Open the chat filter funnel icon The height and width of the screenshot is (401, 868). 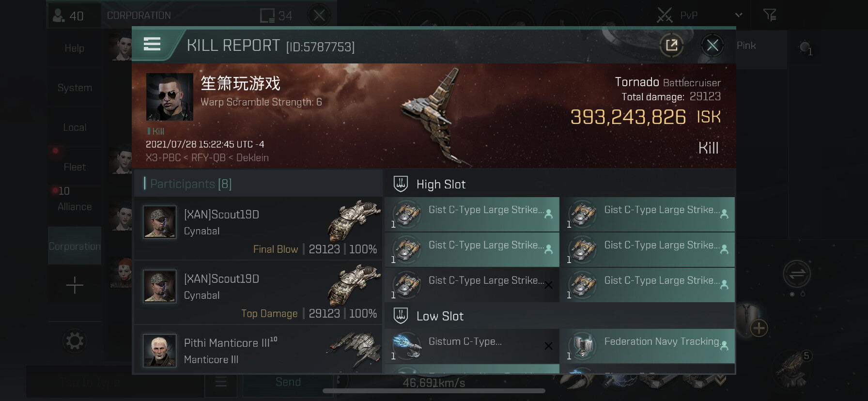770,15
